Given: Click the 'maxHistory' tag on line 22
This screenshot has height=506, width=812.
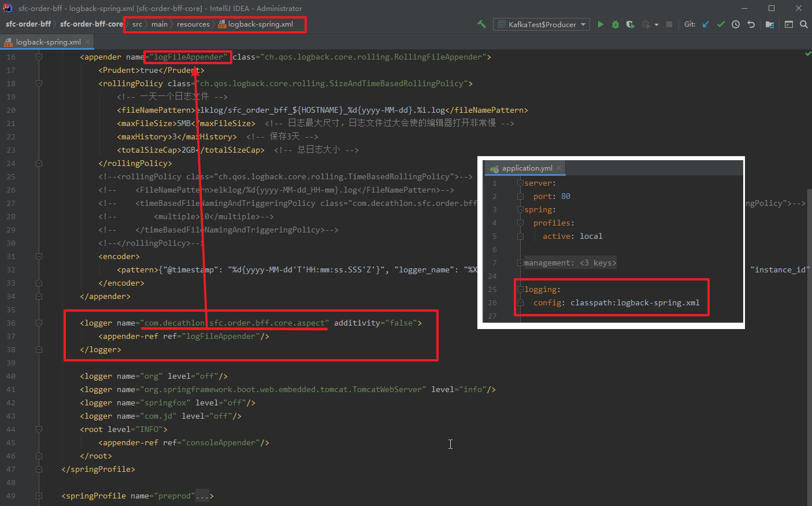Looking at the screenshot, I should click(x=144, y=136).
